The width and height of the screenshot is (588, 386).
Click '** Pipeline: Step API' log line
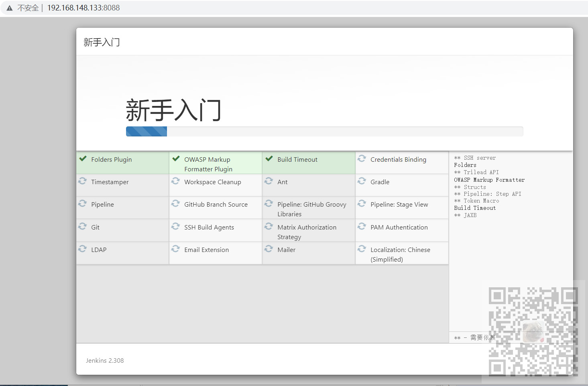click(488, 194)
